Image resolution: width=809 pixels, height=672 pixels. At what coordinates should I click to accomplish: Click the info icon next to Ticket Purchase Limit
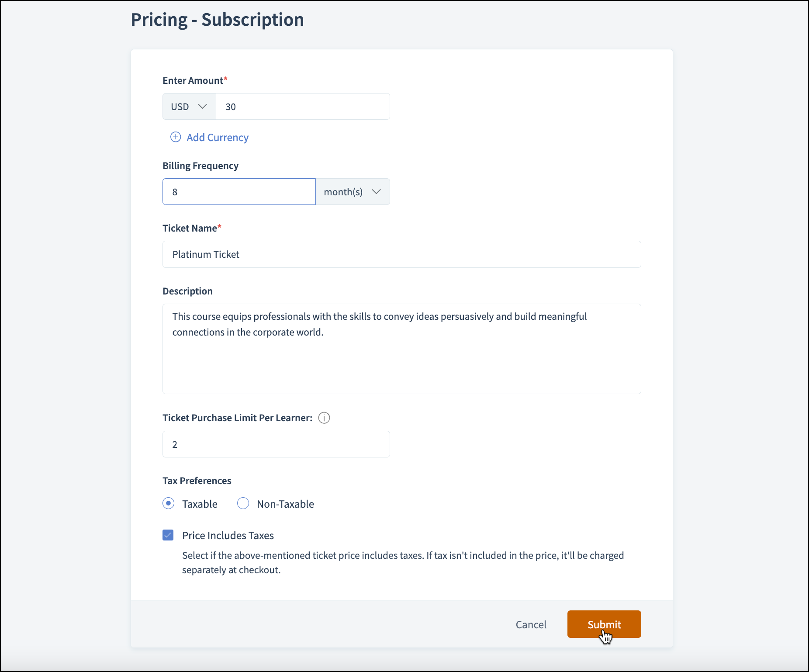click(324, 418)
